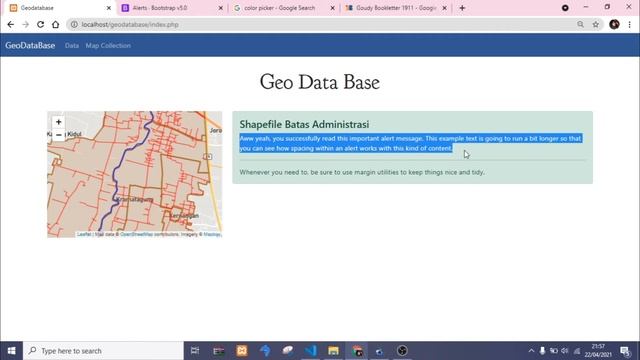Open the OpenStreetMap attribution link
The width and height of the screenshot is (640, 360).
pos(137,234)
